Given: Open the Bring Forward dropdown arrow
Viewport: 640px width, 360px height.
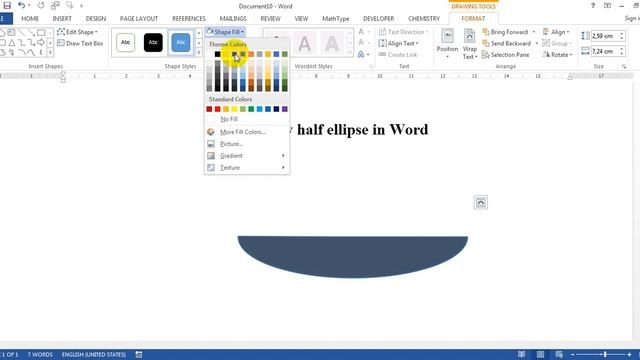Looking at the screenshot, I should [x=533, y=32].
